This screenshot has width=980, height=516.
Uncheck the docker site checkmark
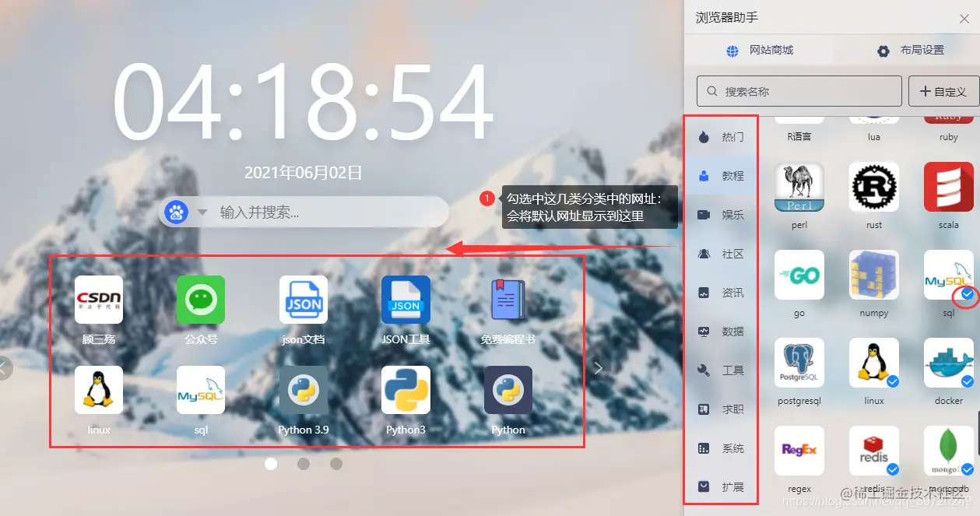[x=968, y=381]
